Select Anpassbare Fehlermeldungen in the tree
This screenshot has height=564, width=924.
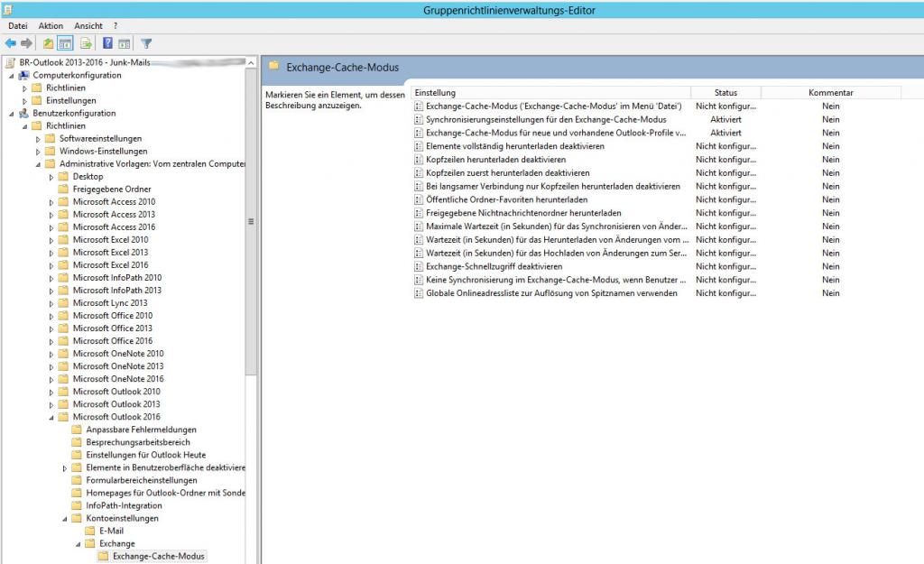click(x=142, y=430)
